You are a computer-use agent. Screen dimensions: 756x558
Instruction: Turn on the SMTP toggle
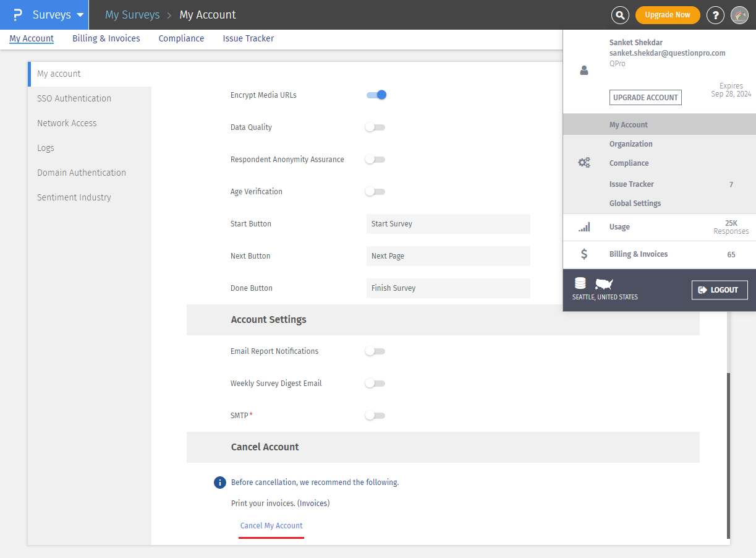click(x=375, y=415)
